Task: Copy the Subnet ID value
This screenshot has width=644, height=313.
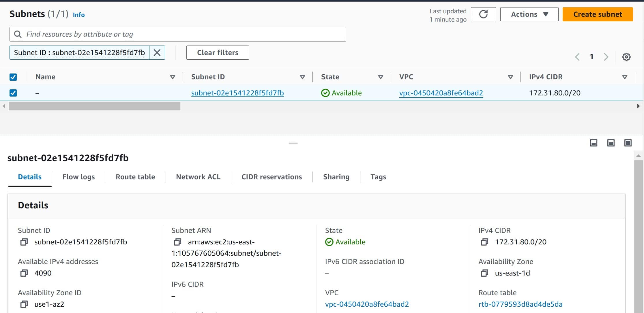Action: click(24, 242)
